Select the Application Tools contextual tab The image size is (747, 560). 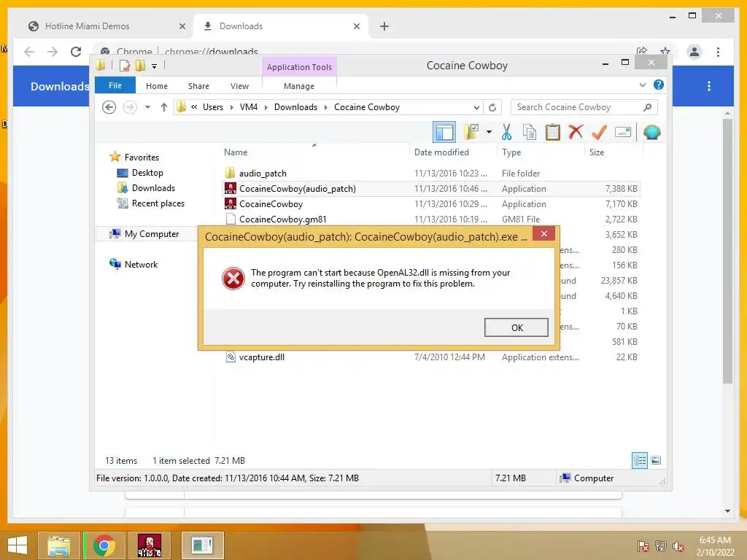click(299, 67)
